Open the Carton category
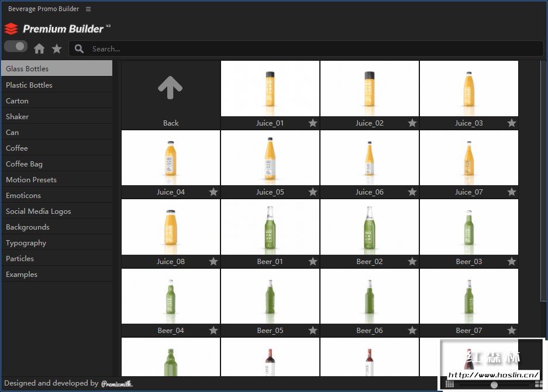Viewport: 548px width, 392px height. click(57, 100)
